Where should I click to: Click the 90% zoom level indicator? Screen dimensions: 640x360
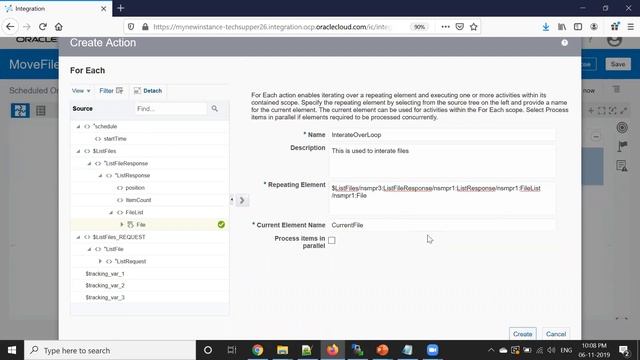(420, 27)
